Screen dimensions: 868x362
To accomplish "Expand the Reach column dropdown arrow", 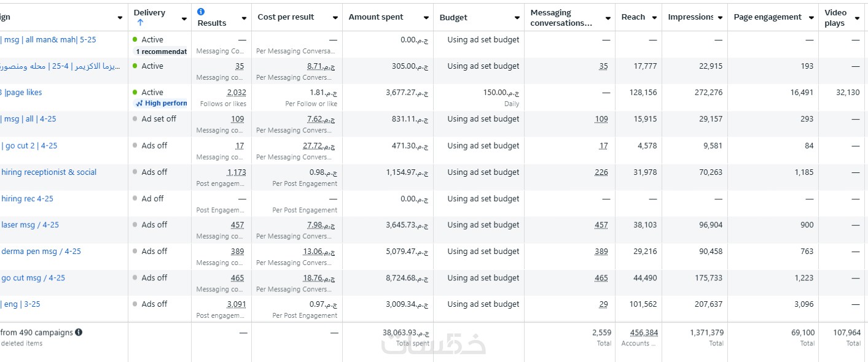I will click(654, 18).
